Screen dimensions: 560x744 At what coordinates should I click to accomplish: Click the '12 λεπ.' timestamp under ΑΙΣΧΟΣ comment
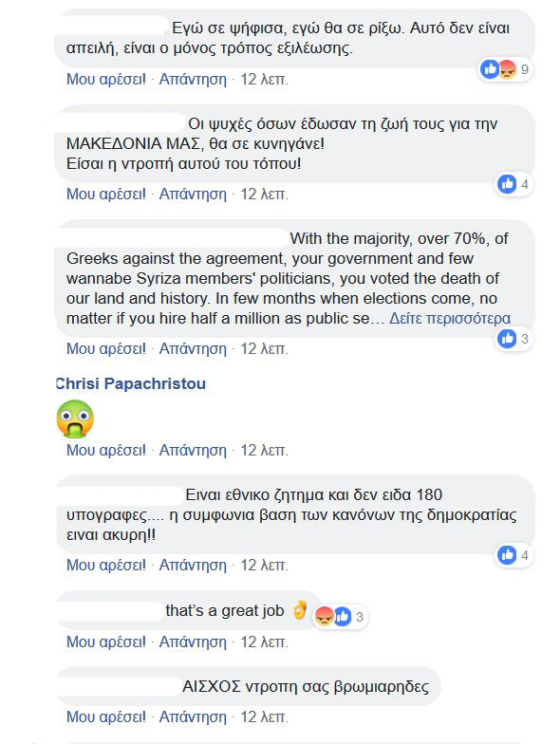(x=264, y=717)
